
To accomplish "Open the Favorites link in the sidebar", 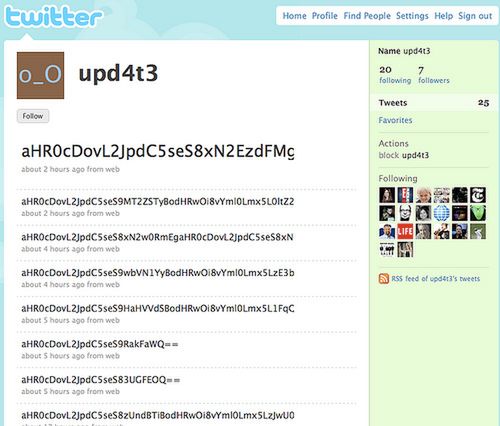I will pos(395,120).
